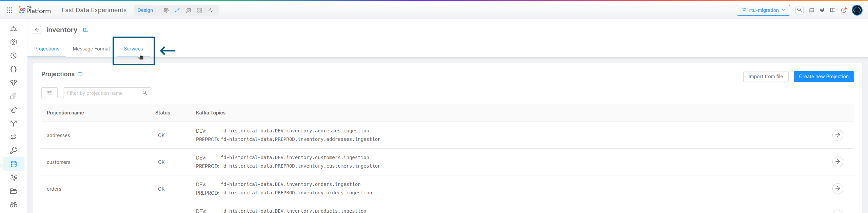Open the curly braces icon in sidebar
868x213 pixels.
(14, 69)
